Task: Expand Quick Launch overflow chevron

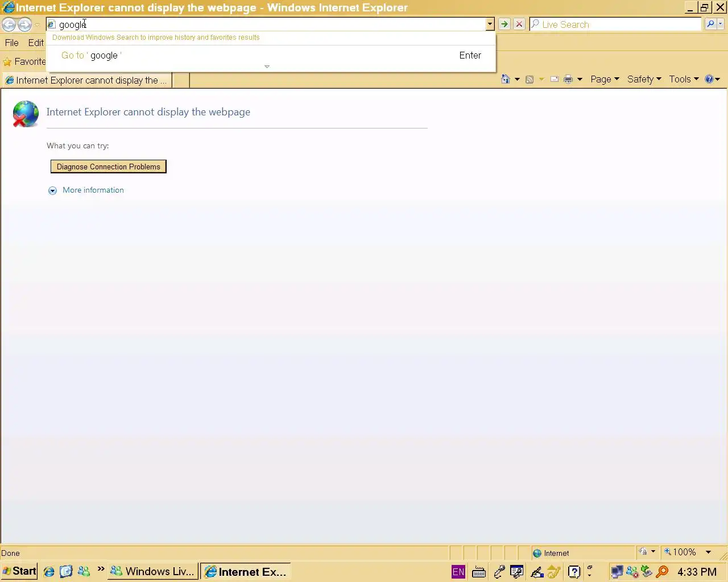Action: pos(101,569)
